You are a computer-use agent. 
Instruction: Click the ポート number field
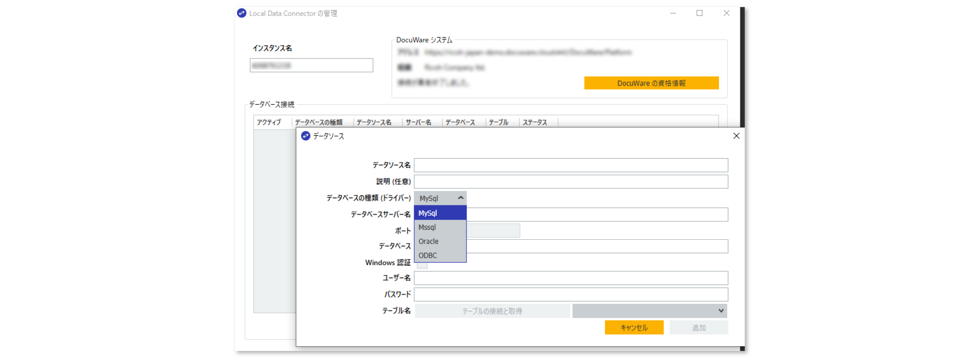tap(493, 230)
